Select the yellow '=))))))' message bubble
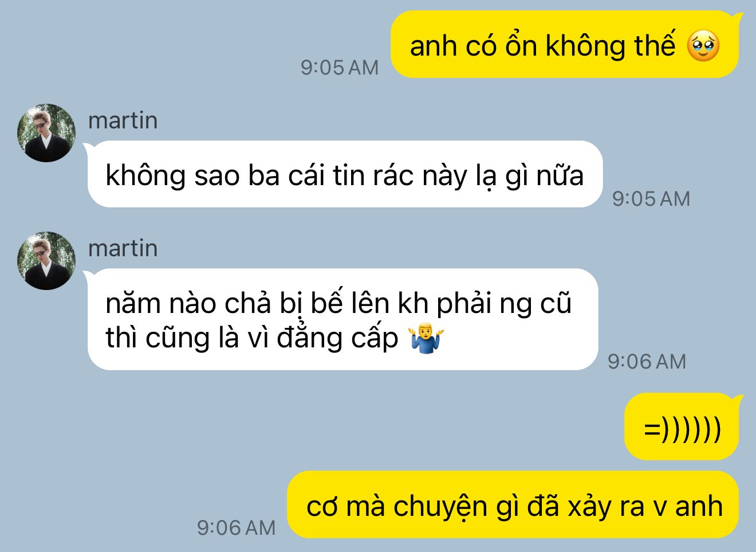The height and width of the screenshot is (552, 756). (x=682, y=427)
